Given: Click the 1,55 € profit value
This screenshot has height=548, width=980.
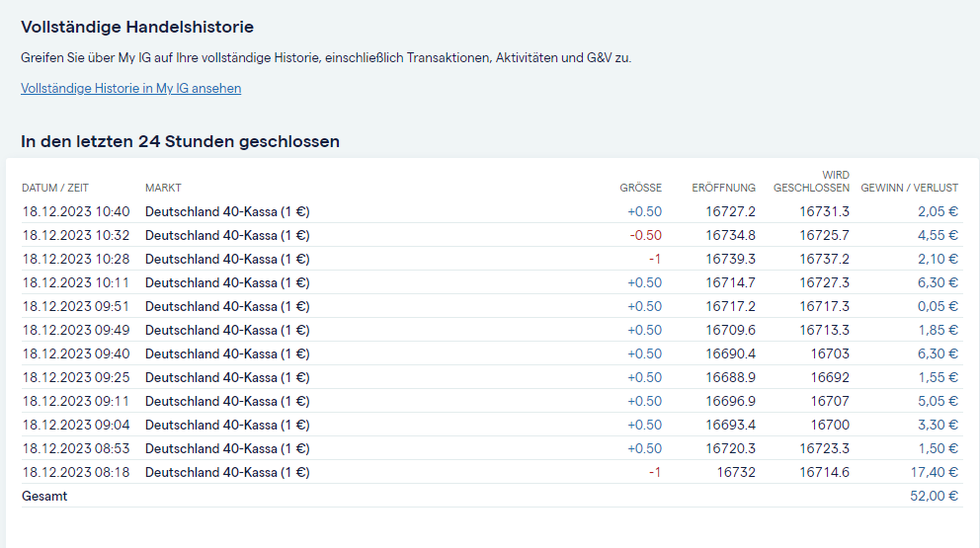Looking at the screenshot, I should pyautogui.click(x=938, y=377).
